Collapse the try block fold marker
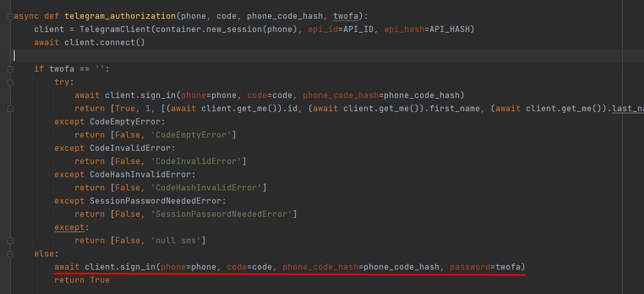644x294 pixels. point(10,82)
